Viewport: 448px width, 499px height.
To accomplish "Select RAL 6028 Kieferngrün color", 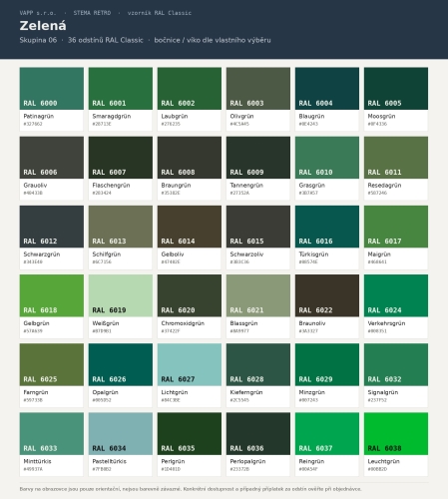I will [258, 364].
